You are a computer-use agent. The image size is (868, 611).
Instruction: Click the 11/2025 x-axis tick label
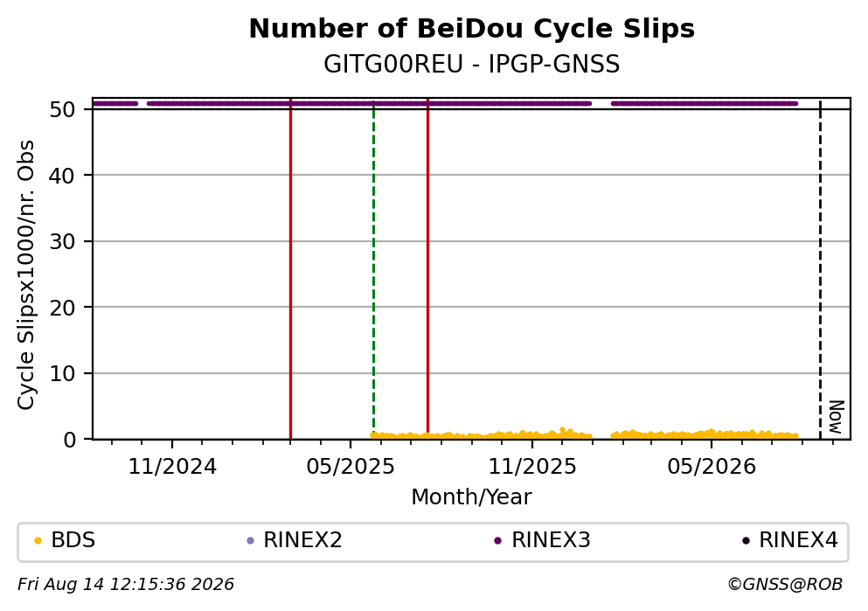(532, 467)
